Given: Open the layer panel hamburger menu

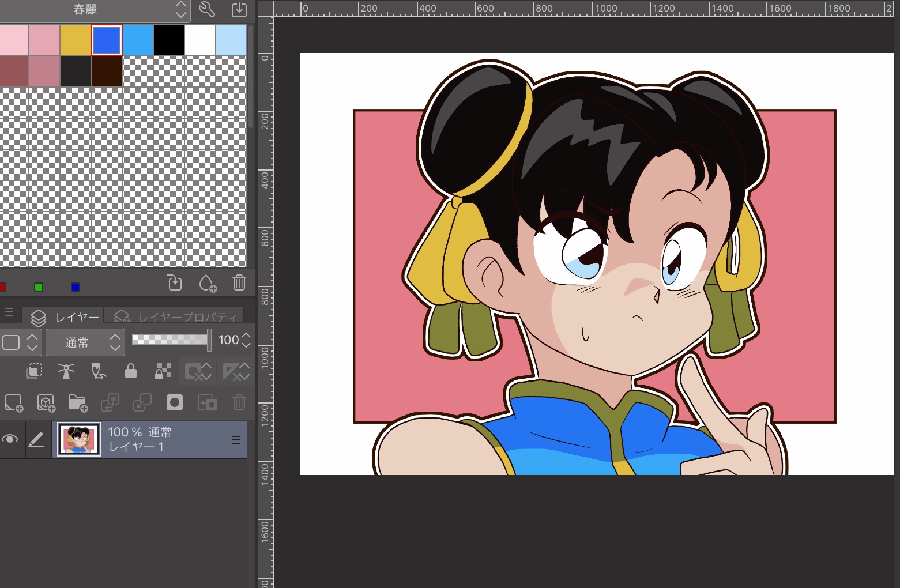Looking at the screenshot, I should 9,312.
